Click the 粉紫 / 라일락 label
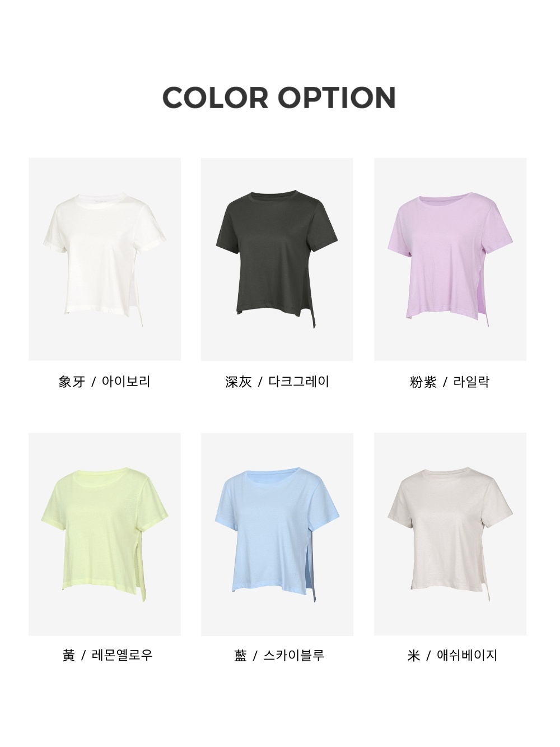This screenshot has height=747, width=560. coord(450,382)
